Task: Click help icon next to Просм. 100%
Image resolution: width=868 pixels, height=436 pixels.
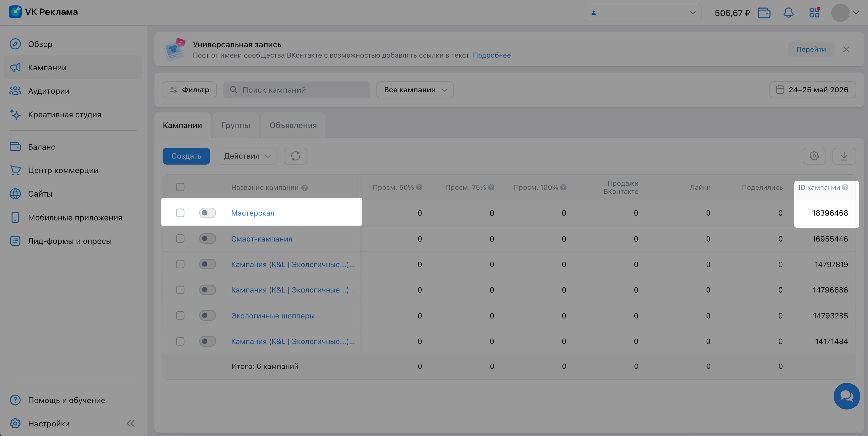Action: coord(563,188)
